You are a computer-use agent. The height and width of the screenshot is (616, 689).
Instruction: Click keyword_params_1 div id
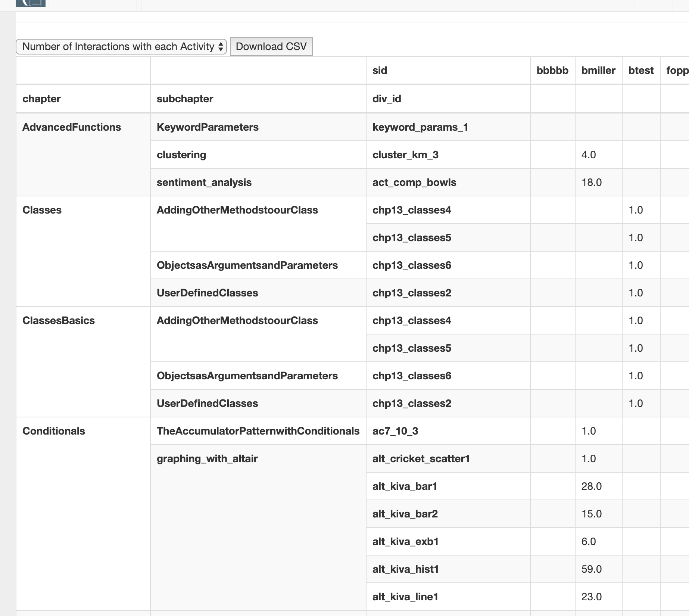448,127
